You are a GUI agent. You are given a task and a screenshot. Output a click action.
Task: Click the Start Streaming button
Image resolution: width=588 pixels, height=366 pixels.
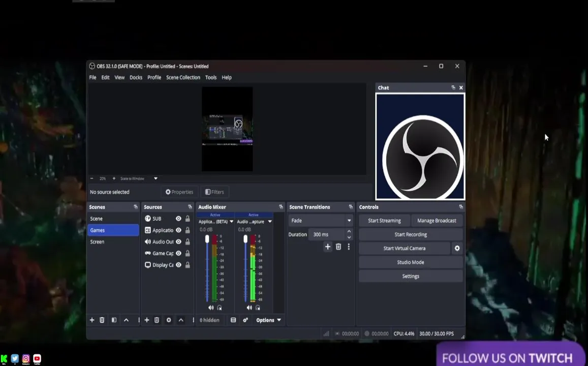coord(384,221)
